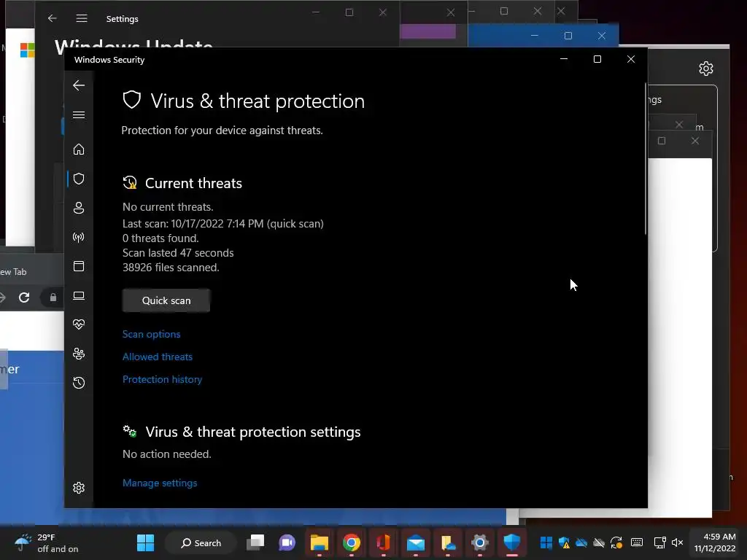Go back in Windows Security

[x=79, y=86]
